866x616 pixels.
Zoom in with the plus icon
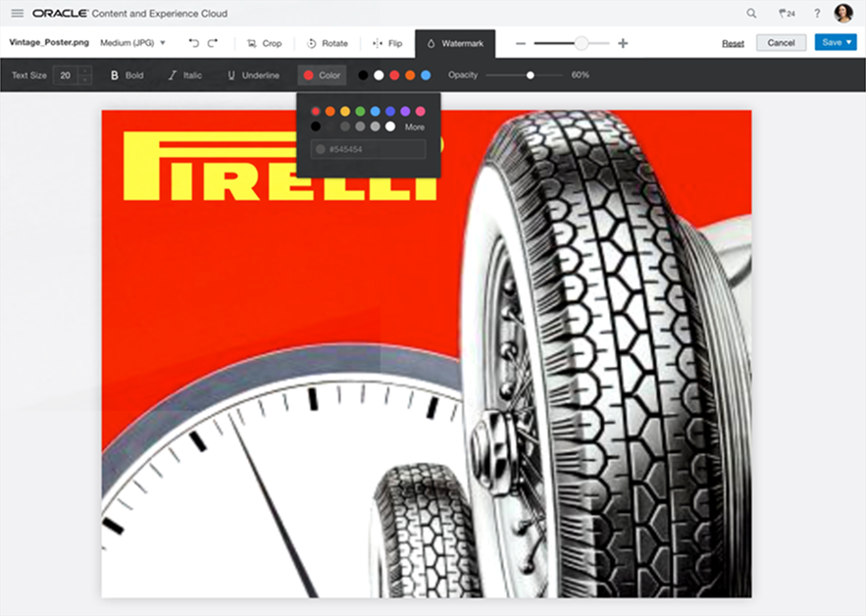click(623, 43)
